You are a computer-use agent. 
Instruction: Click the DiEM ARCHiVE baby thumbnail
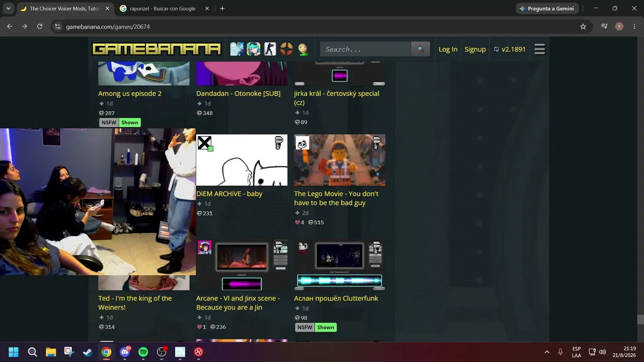[x=242, y=160]
